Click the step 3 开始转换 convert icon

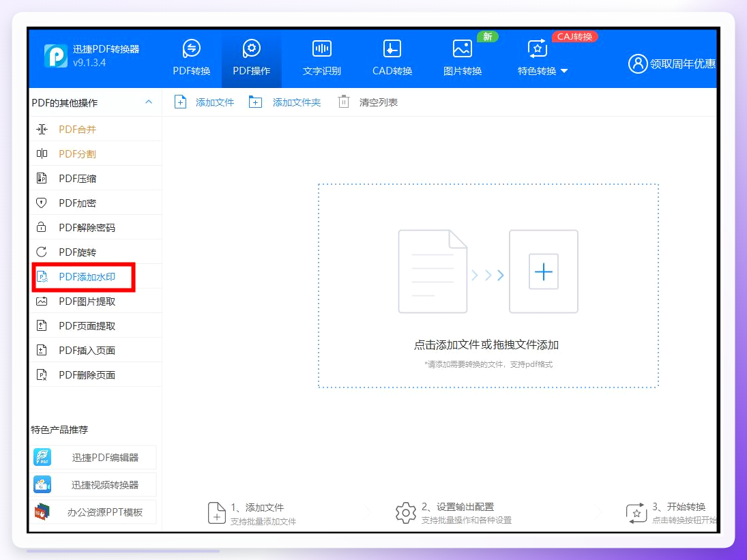pos(636,514)
